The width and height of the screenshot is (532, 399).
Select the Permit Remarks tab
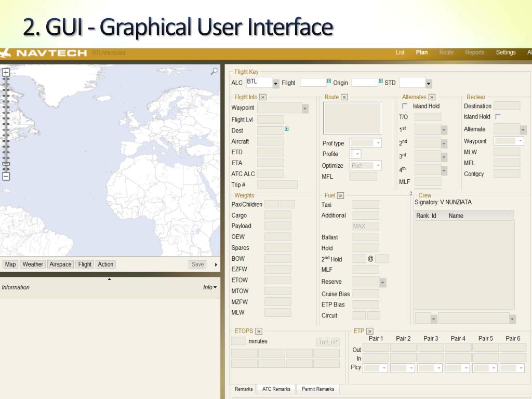[x=317, y=389]
